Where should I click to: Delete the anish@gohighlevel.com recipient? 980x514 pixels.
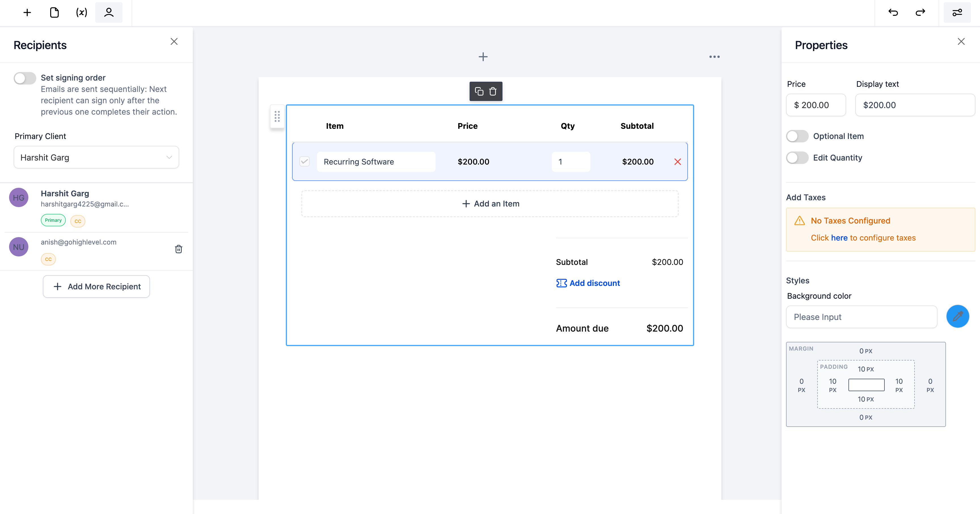(x=178, y=249)
